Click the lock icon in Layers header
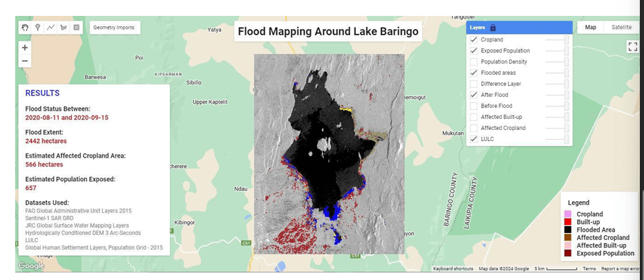The height and width of the screenshot is (280, 644). 493,28
